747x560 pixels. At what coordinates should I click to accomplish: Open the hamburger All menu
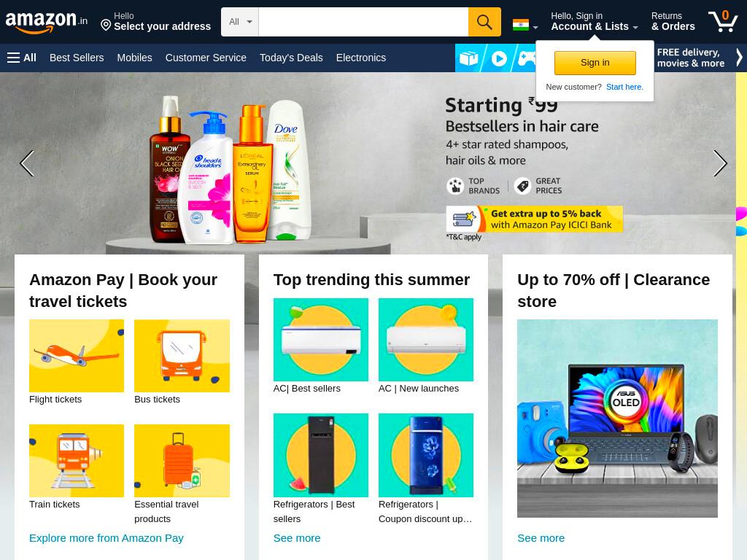click(x=22, y=58)
